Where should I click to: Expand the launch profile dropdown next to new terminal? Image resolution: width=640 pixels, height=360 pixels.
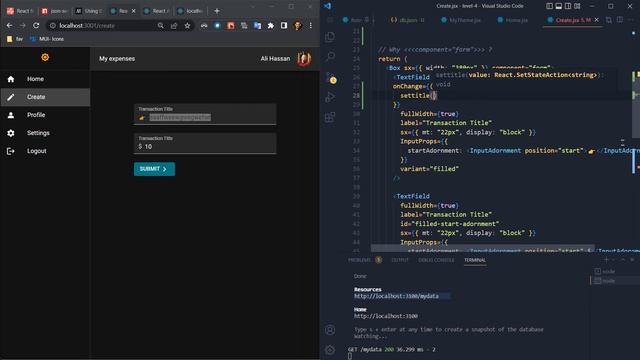[x=613, y=260]
